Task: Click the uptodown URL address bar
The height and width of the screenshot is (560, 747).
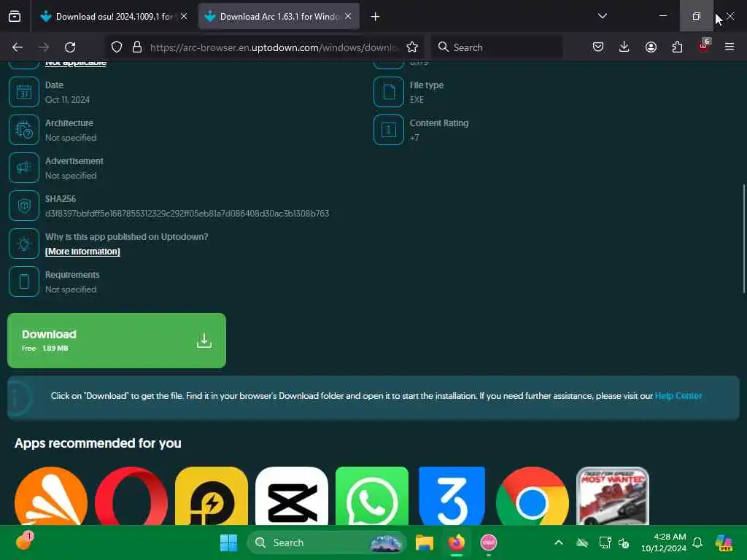Action: tap(274, 47)
